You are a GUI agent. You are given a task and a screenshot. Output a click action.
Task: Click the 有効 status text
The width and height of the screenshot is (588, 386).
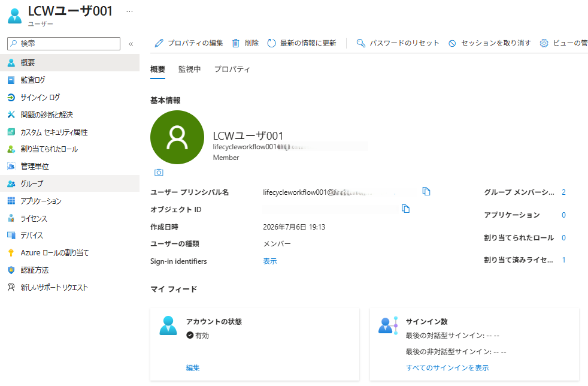click(x=202, y=335)
